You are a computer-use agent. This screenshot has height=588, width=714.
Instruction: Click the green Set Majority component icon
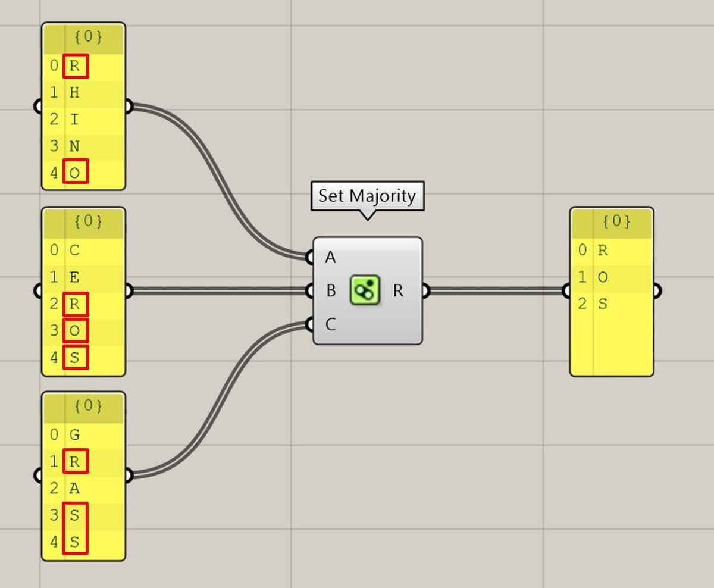(x=365, y=290)
